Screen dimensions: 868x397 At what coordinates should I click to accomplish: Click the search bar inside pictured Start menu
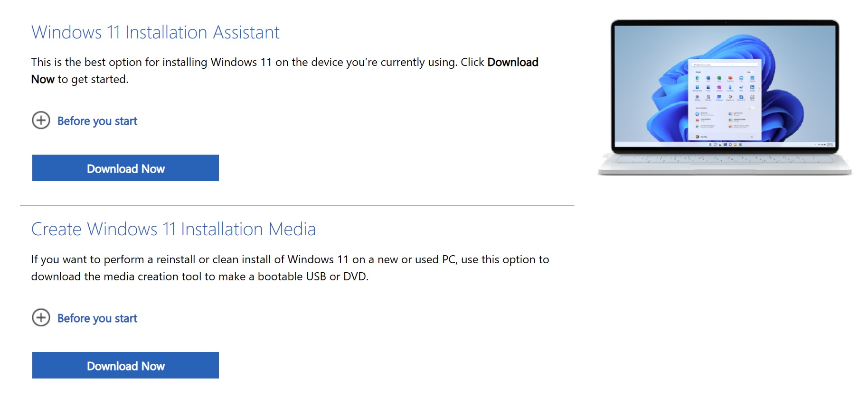[724, 65]
